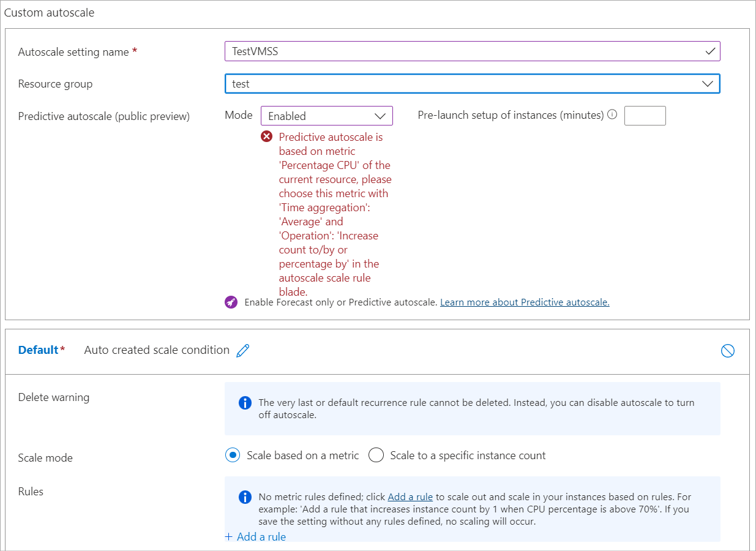Open the Resource group dropdown
This screenshot has height=551, width=756.
point(473,84)
